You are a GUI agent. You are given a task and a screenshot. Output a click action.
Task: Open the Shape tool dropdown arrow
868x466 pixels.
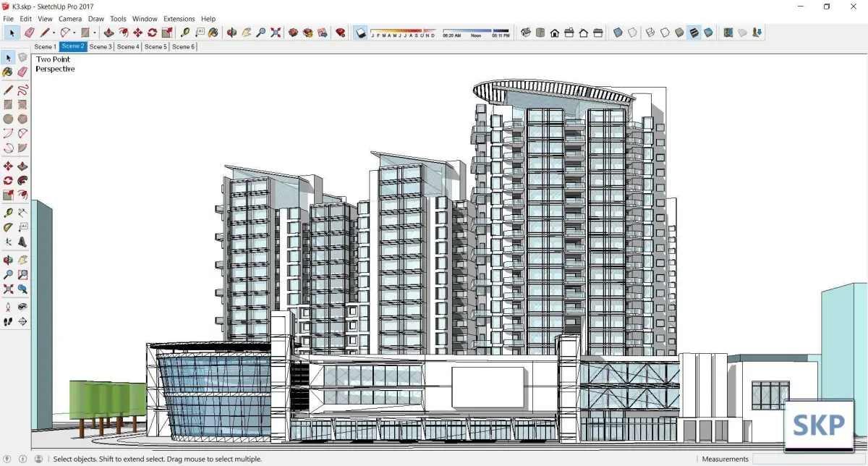pos(95,33)
